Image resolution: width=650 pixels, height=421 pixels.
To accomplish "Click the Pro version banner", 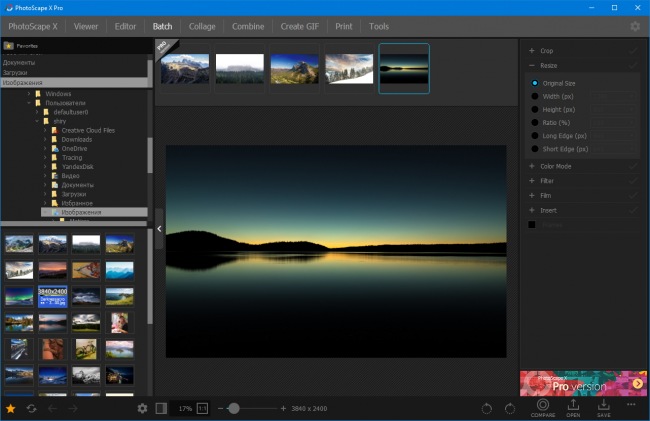I will click(583, 384).
